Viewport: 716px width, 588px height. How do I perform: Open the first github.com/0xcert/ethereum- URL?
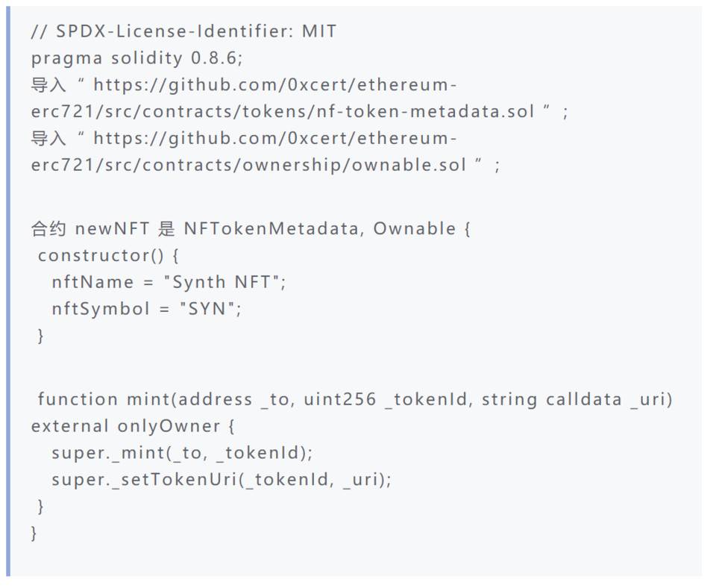pyautogui.click(x=275, y=85)
